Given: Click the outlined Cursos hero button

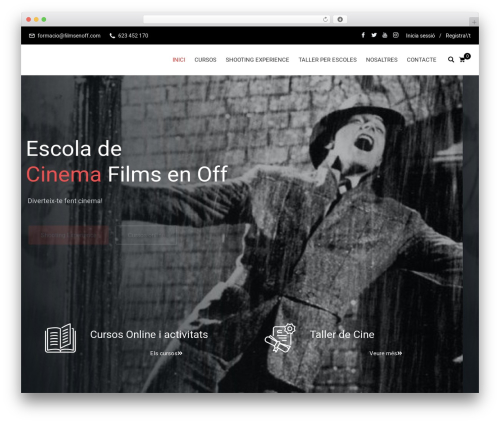Looking at the screenshot, I should click(x=146, y=235).
